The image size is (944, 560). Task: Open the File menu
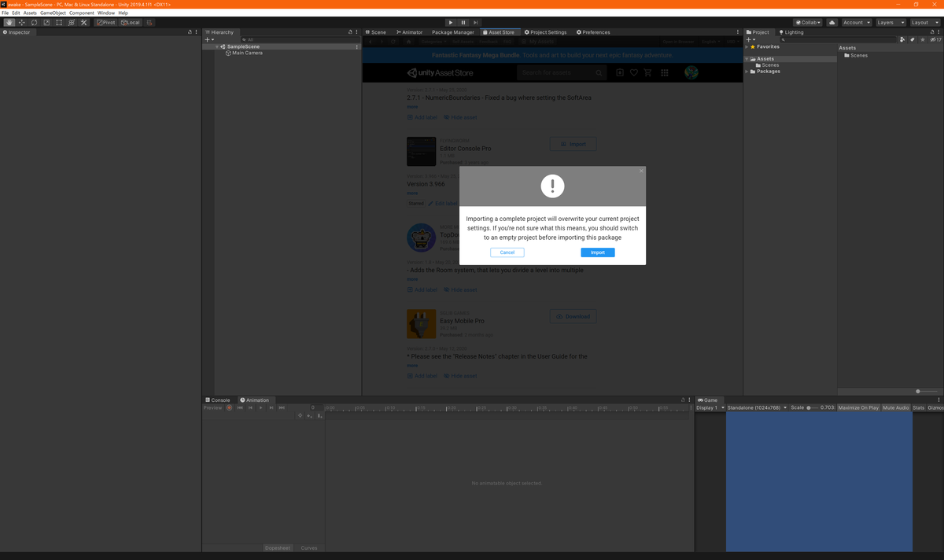click(x=6, y=13)
